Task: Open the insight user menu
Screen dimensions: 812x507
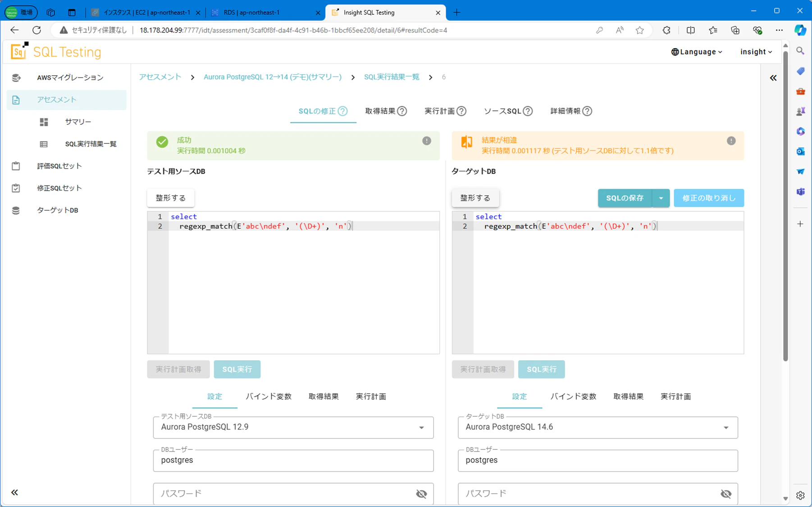Action: pos(756,52)
